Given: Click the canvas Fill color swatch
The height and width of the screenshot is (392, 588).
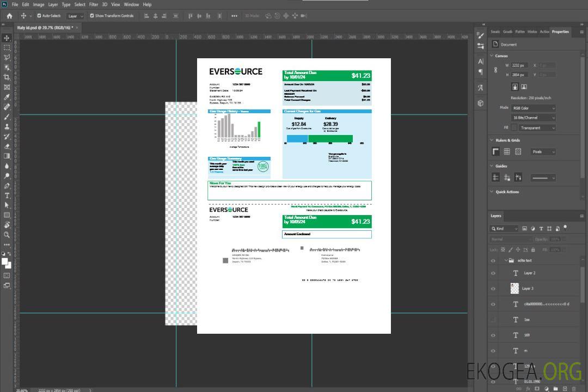Looking at the screenshot, I should (514, 127).
